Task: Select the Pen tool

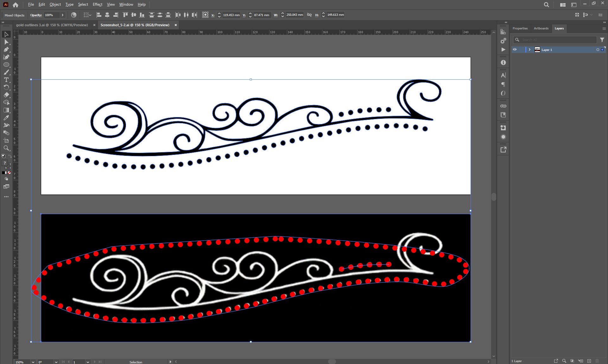Action: [x=6, y=49]
